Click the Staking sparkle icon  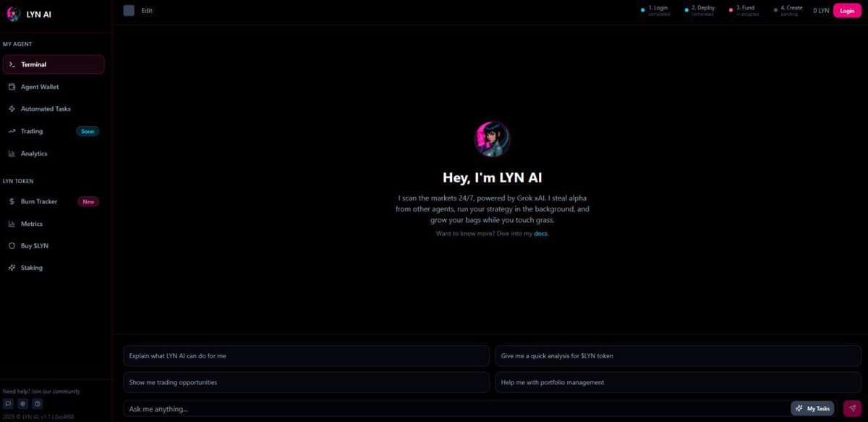12,268
